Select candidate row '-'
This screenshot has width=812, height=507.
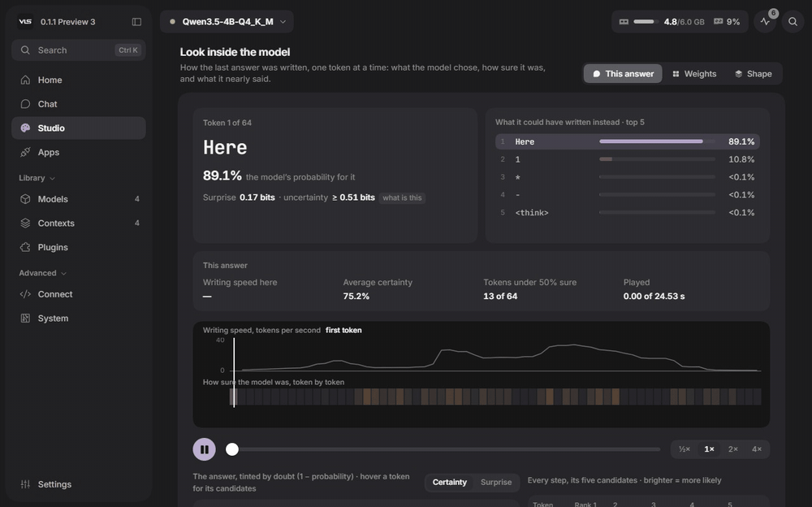pyautogui.click(x=627, y=195)
